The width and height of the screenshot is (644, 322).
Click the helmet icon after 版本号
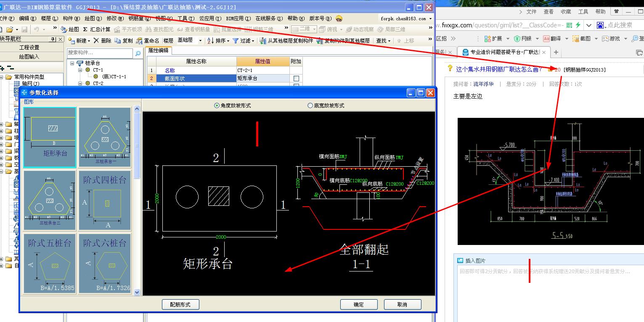(x=339, y=19)
